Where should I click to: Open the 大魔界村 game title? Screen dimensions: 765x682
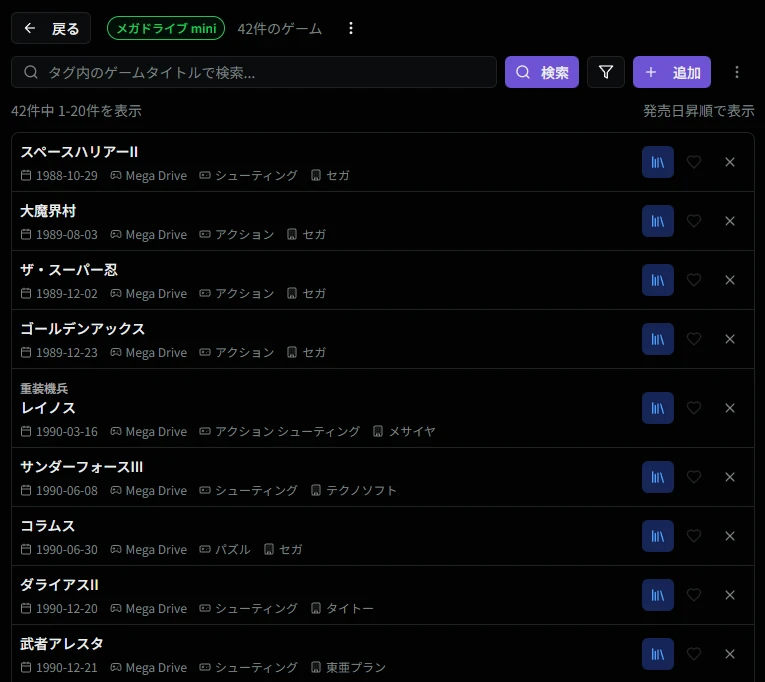point(48,211)
